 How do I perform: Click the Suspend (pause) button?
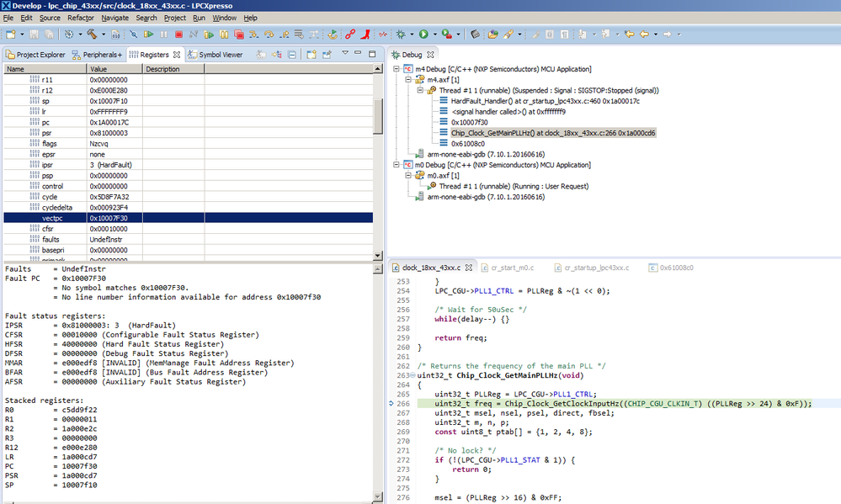(163, 34)
